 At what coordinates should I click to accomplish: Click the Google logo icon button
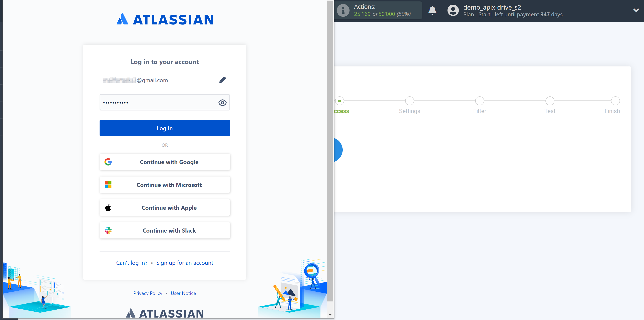109,162
